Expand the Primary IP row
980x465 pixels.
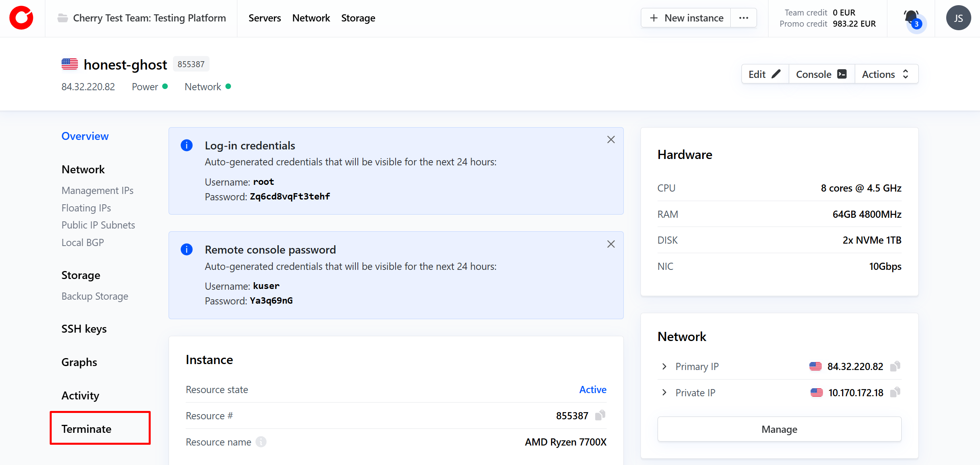click(664, 366)
